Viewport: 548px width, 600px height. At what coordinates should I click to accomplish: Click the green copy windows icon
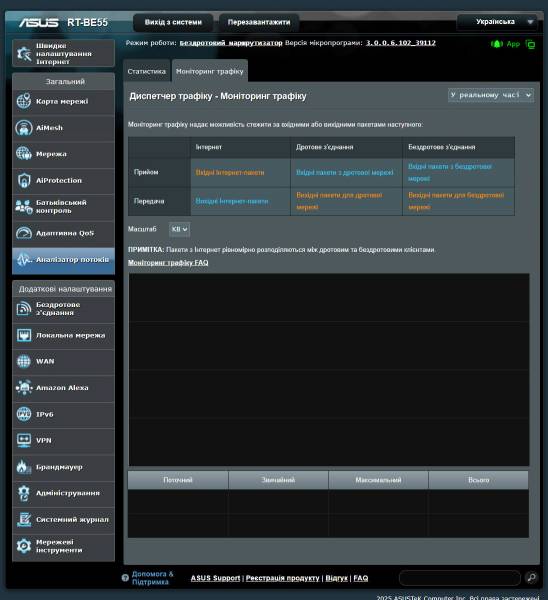coord(530,44)
